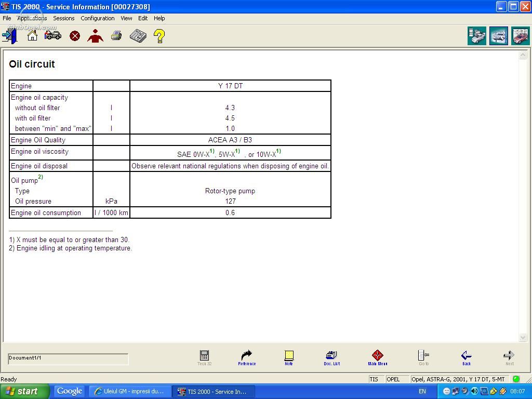
Task: Click the smiley face tray icon
Action: [446, 391]
